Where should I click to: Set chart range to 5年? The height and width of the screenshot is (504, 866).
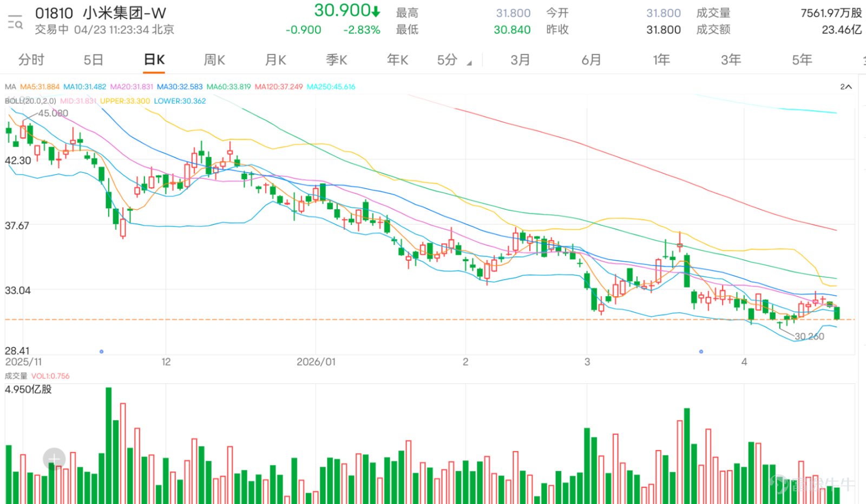802,60
